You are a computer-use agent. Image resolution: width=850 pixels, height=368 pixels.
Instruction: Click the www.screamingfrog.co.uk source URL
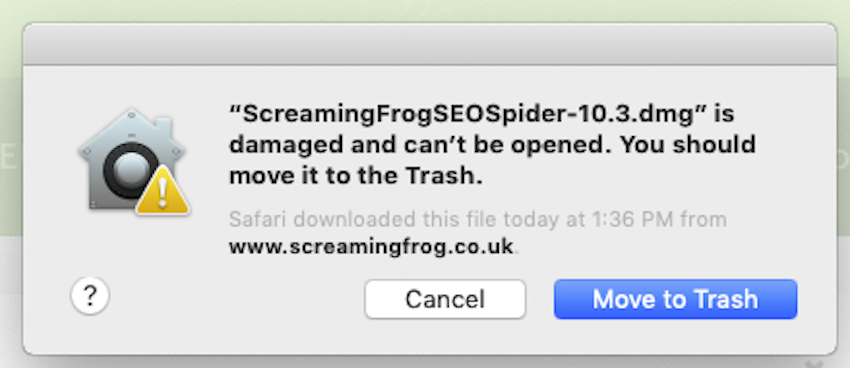(371, 247)
